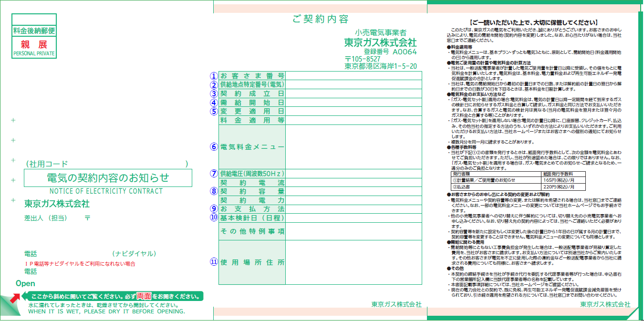
Task: Select the その他特例事項 row label
Action: [252, 231]
